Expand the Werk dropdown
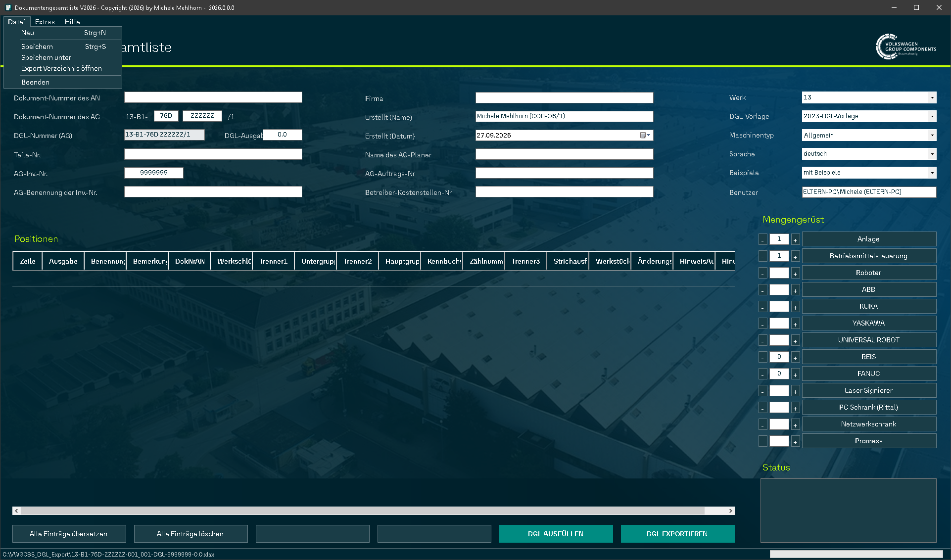Screen dimensions: 951x560 coord(932,97)
